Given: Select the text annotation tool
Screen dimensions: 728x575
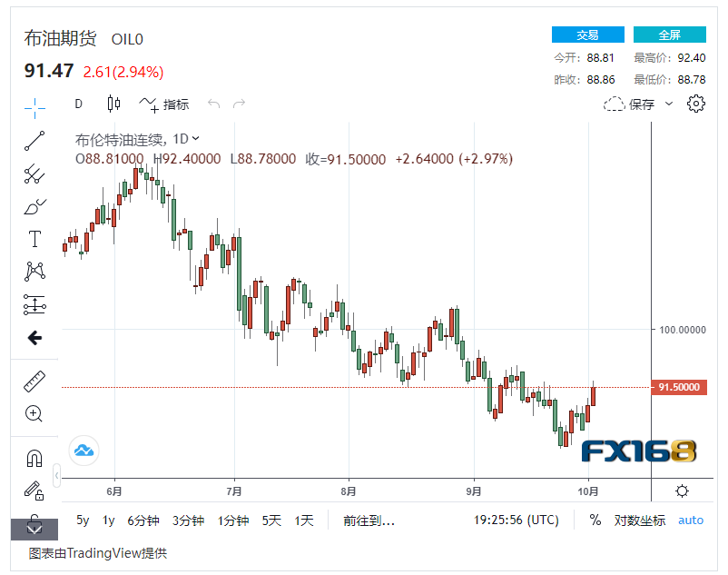Looking at the screenshot, I should pyautogui.click(x=34, y=239).
